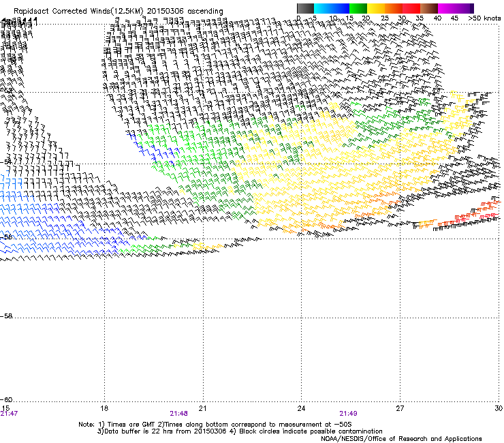This screenshot has height=443, width=504.
Task: Click the longitude label '21'
Action: (x=202, y=408)
